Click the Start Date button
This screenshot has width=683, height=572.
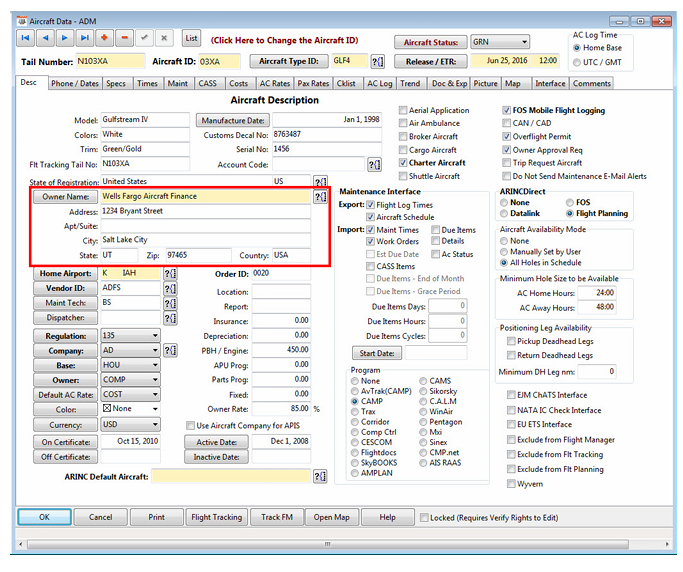tap(377, 353)
